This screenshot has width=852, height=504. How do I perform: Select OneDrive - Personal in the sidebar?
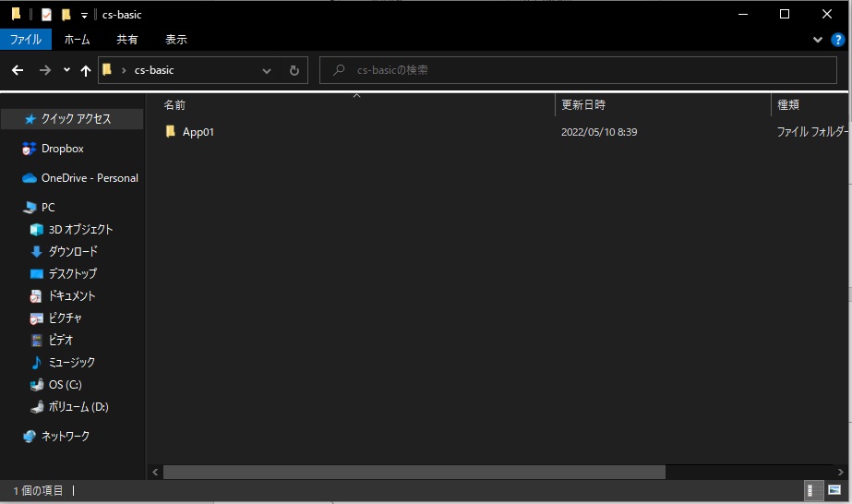coord(89,178)
